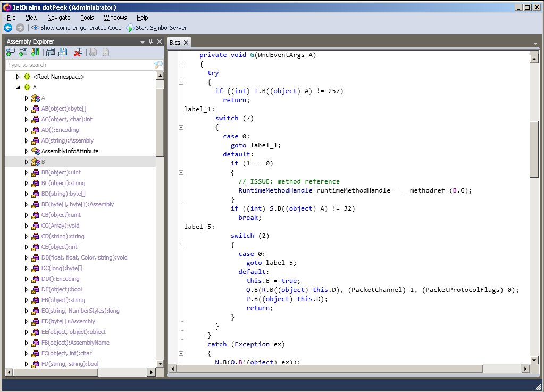Viewport: 544px width, 392px height.
Task: Collapse the switch (7) block fold
Action: click(181, 127)
